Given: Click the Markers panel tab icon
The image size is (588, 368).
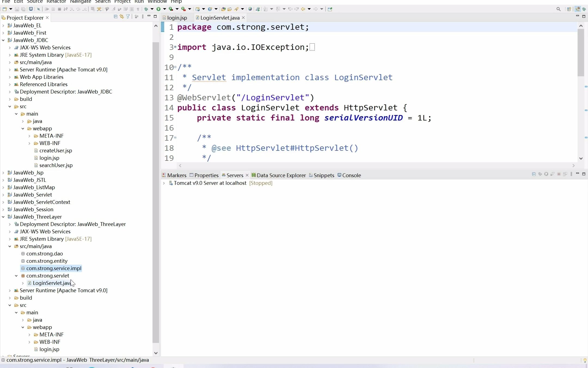Looking at the screenshot, I should click(165, 175).
